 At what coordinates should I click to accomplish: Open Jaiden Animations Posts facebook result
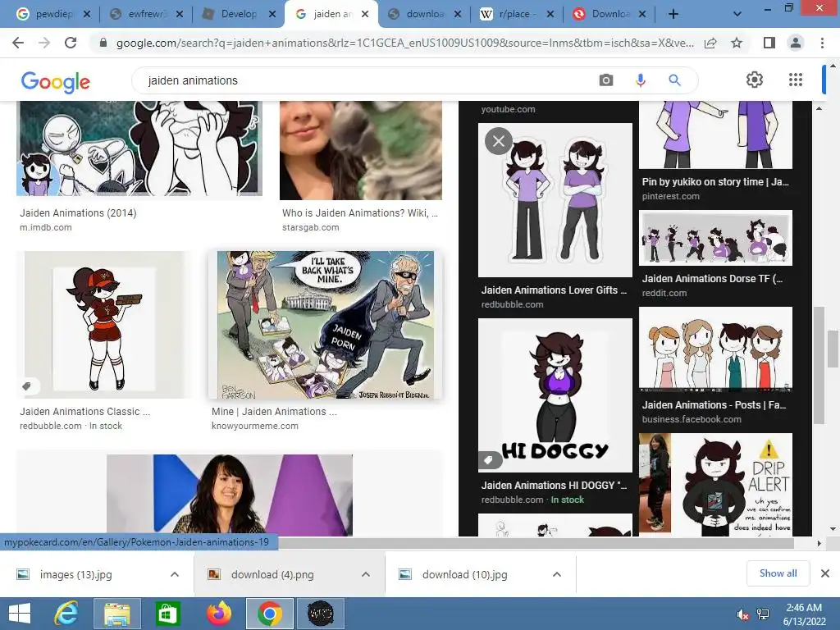pyautogui.click(x=714, y=405)
